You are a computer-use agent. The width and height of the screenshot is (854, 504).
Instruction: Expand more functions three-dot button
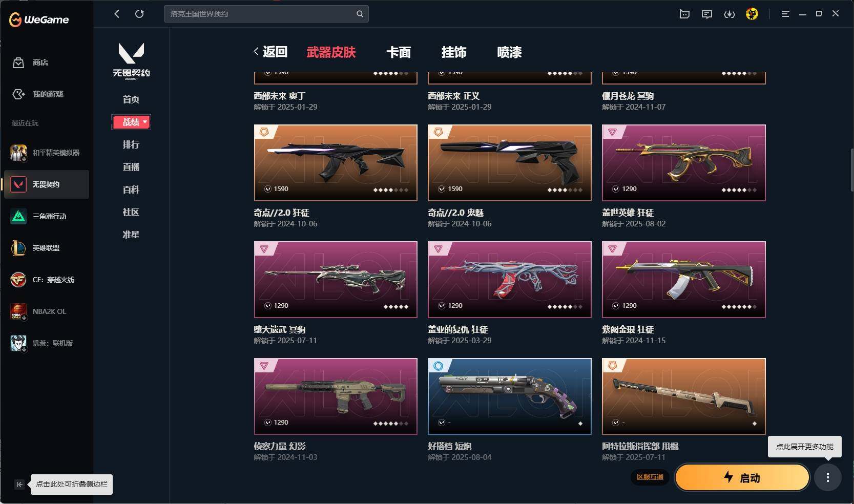[x=828, y=477]
